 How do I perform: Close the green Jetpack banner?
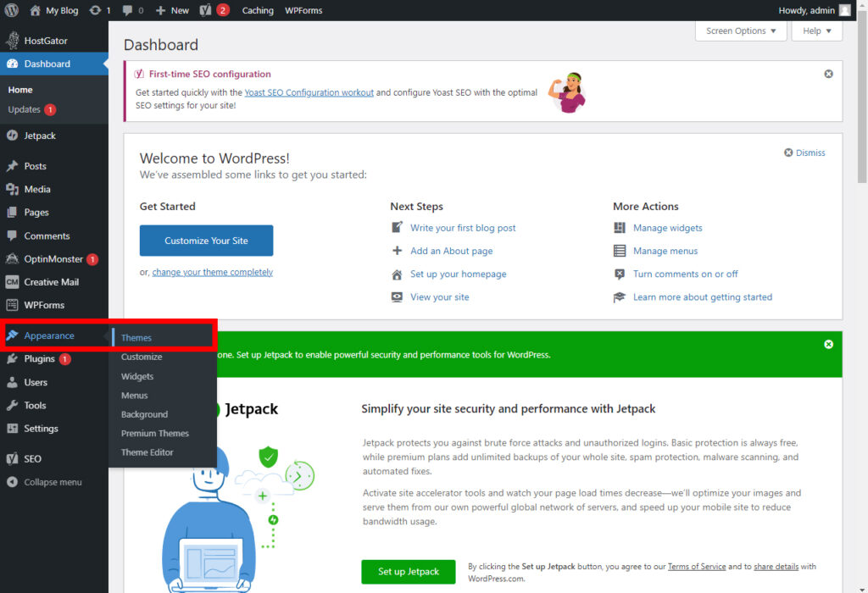(829, 344)
